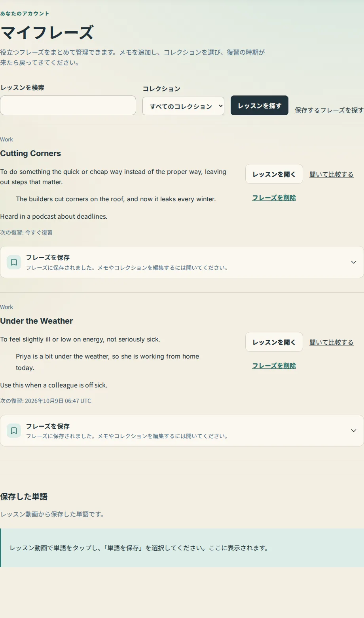
Task: Delete the Cutting Corners phrase
Action: (274, 198)
